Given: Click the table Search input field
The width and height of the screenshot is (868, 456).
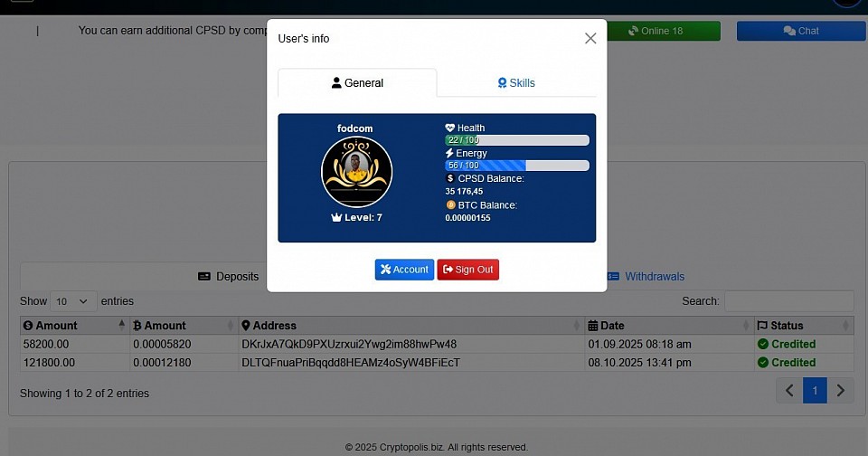Looking at the screenshot, I should pos(788,301).
